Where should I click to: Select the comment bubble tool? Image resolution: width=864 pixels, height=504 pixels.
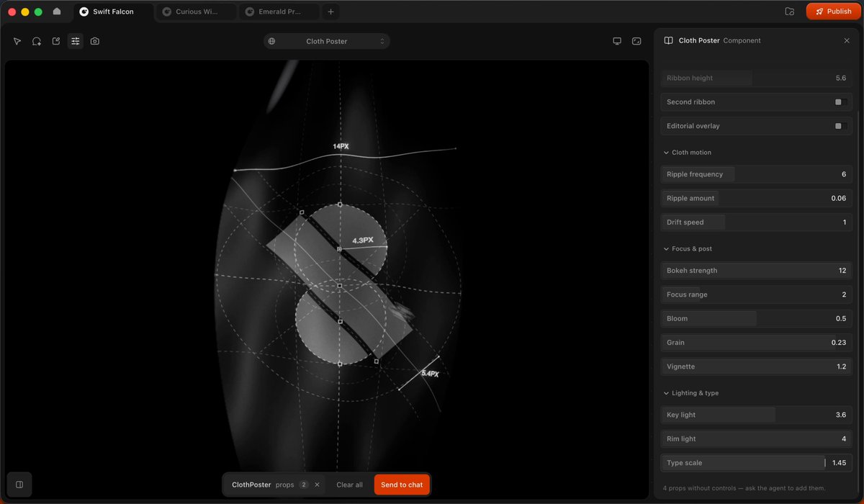(37, 41)
